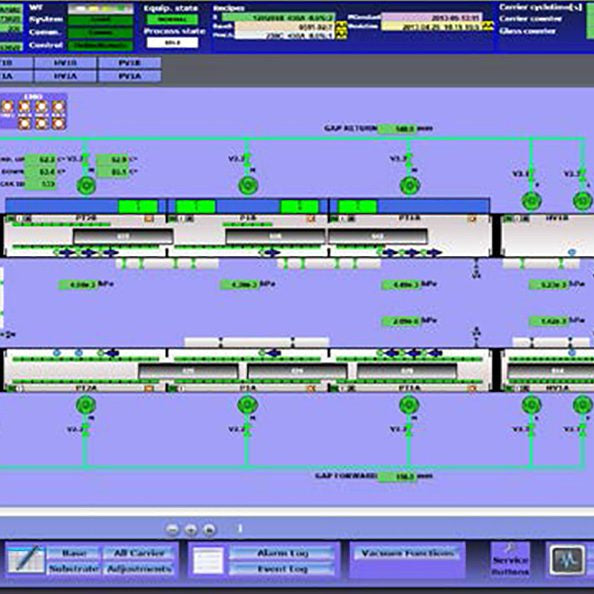594x594 pixels.
Task: Click the Glass counter label
Action: (527, 31)
